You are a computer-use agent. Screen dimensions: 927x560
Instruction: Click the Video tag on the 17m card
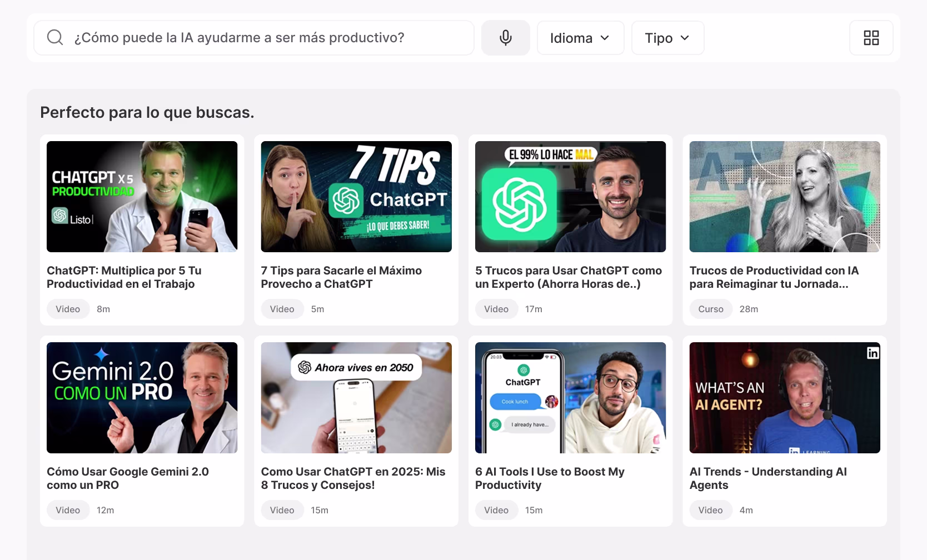click(496, 309)
